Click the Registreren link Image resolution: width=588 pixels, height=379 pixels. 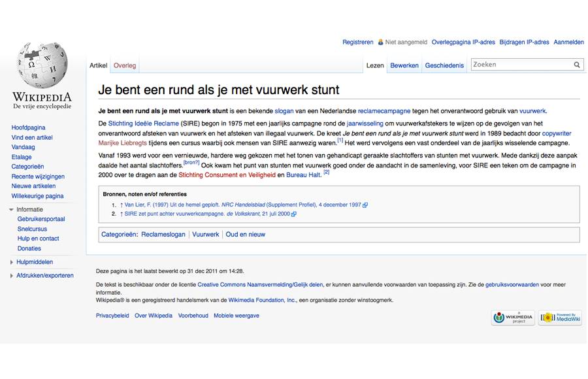click(x=358, y=42)
